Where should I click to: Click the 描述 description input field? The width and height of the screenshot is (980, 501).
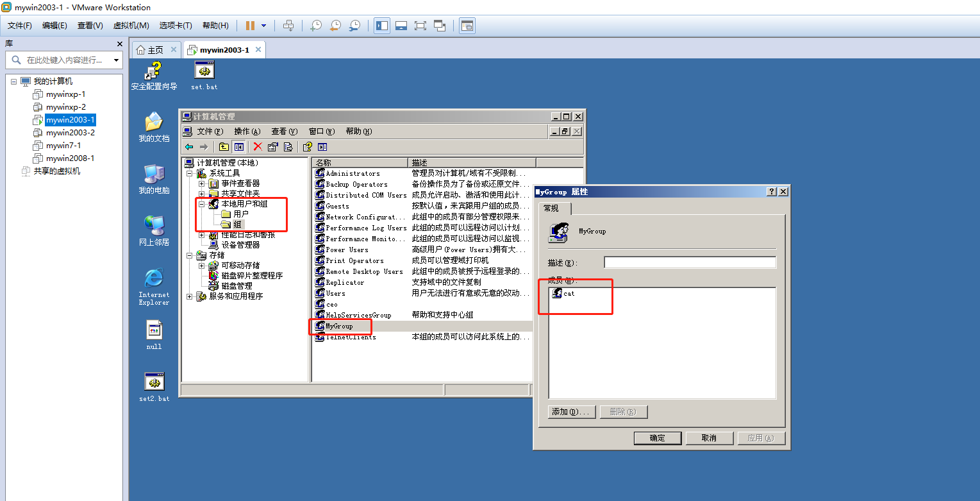pos(690,262)
